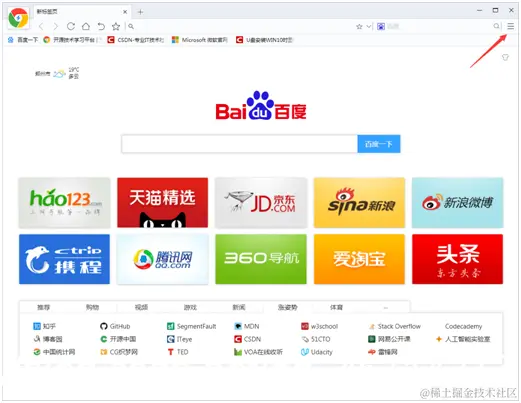Open the SegmentFault link
The width and height of the screenshot is (521, 403).
191,326
